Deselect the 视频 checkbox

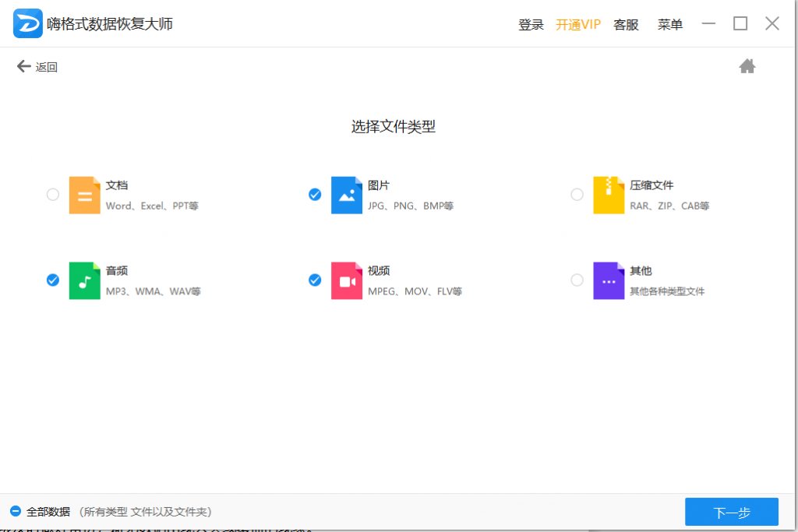point(314,280)
